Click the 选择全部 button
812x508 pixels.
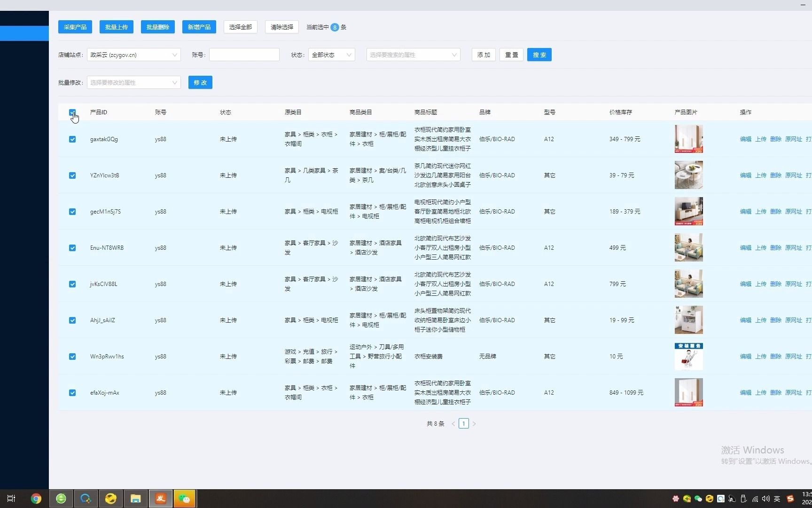click(x=241, y=27)
